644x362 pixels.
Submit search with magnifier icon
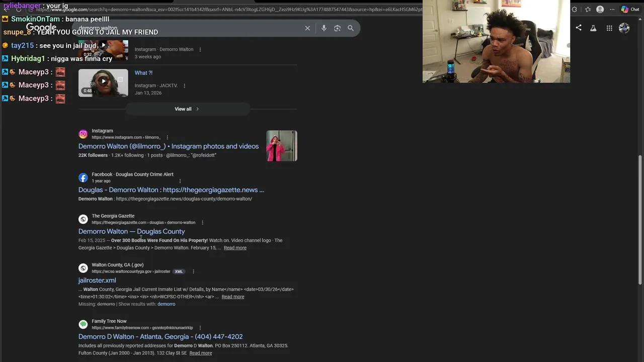[351, 28]
